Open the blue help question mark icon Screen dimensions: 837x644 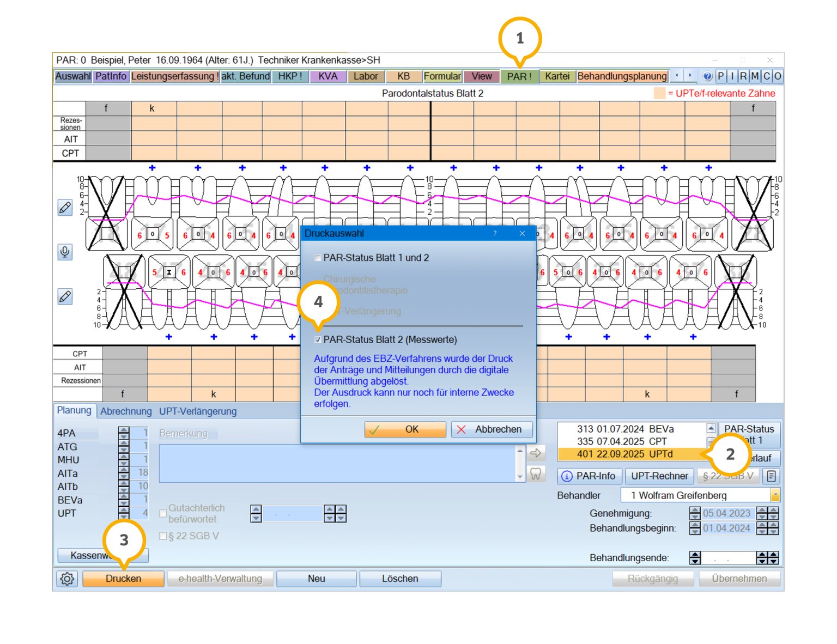[707, 76]
